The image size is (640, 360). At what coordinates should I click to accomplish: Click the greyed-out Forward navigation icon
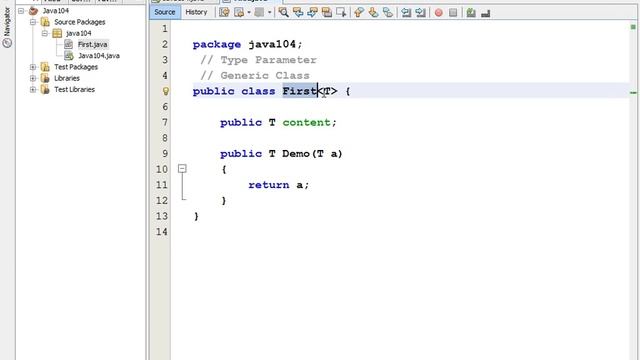pos(259,12)
